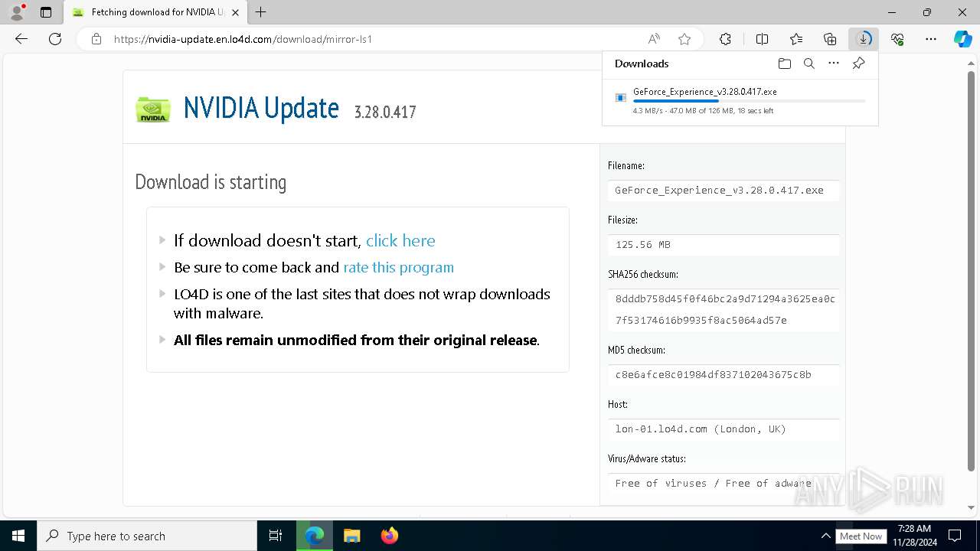Screen dimensions: 980x551
Task: Open Windows Start menu
Action: click(18, 536)
